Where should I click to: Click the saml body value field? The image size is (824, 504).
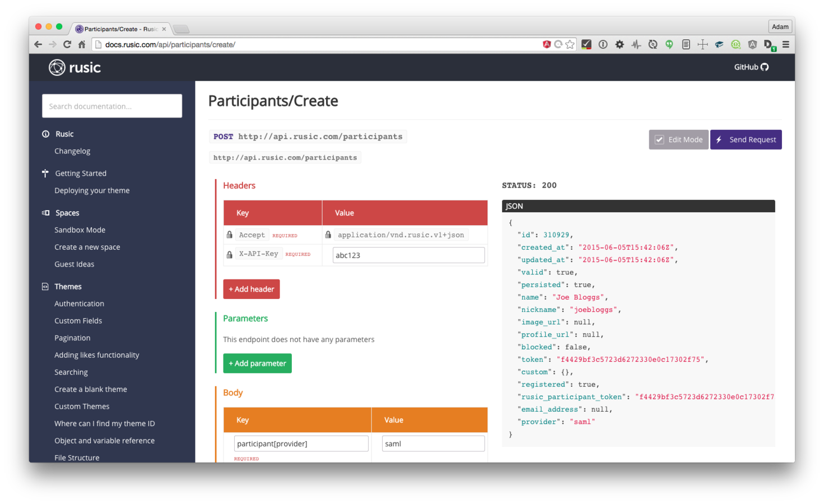coord(433,444)
